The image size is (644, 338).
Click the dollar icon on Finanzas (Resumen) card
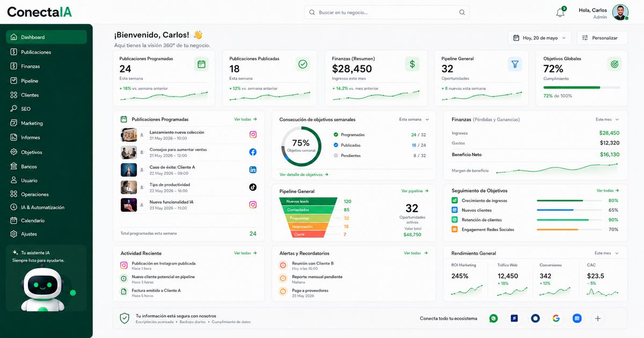tap(412, 64)
